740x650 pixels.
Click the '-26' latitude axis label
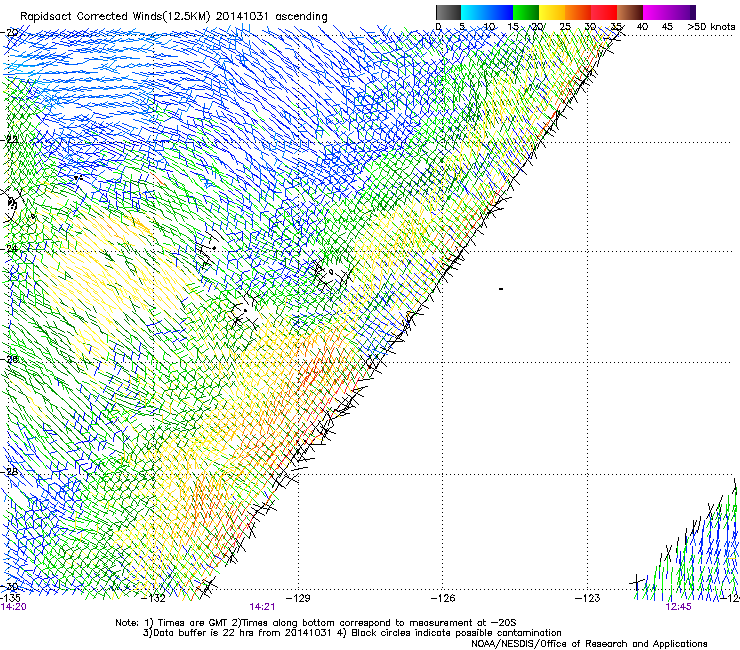click(x=9, y=360)
